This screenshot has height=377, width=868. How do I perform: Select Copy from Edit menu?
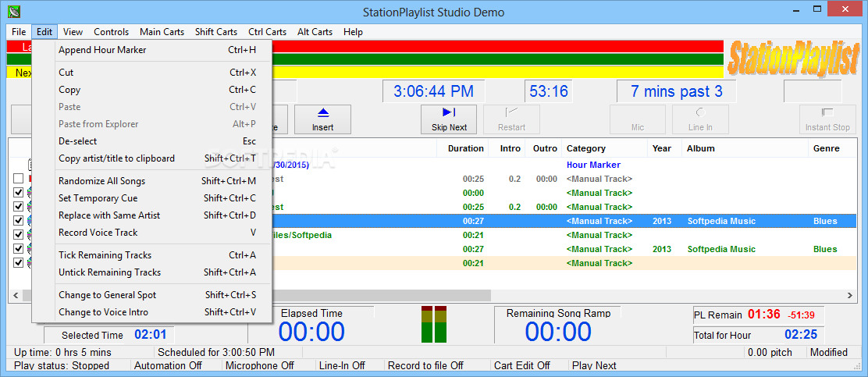pyautogui.click(x=151, y=90)
